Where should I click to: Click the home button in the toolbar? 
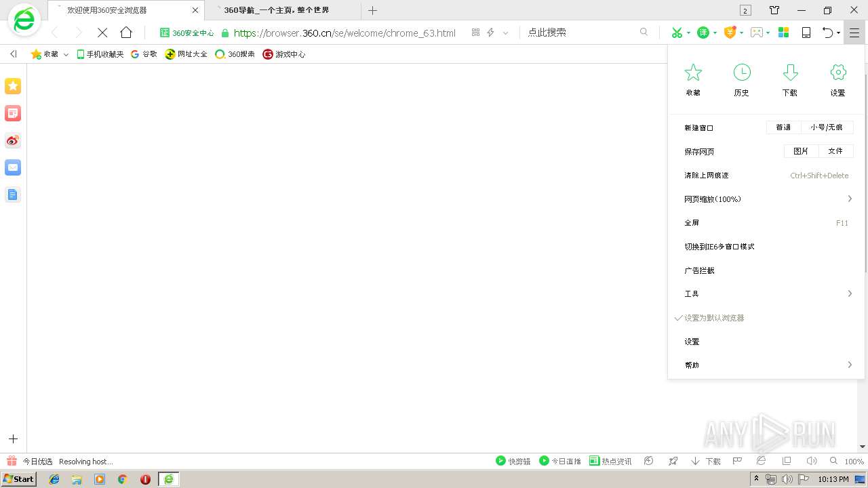pyautogui.click(x=126, y=33)
